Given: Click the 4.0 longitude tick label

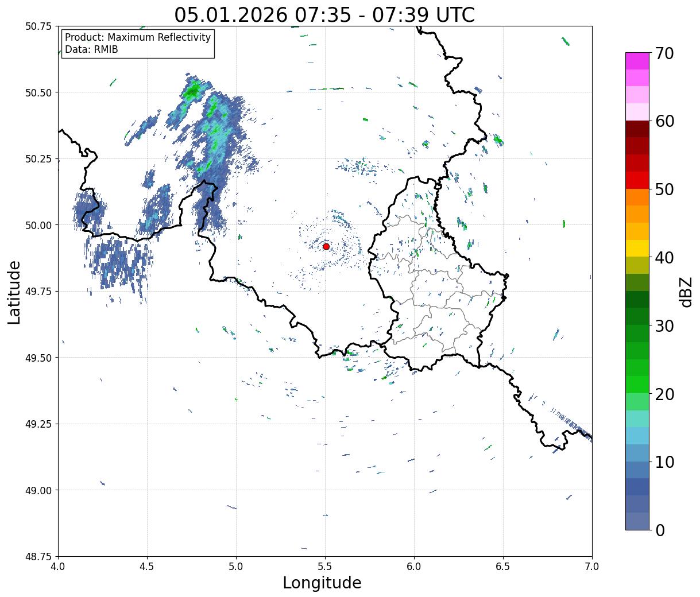Looking at the screenshot, I should 58,567.
